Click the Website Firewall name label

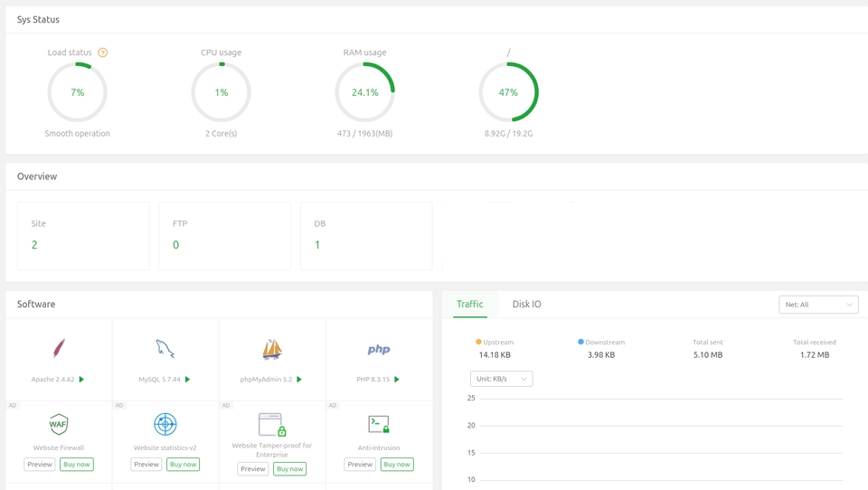point(59,448)
